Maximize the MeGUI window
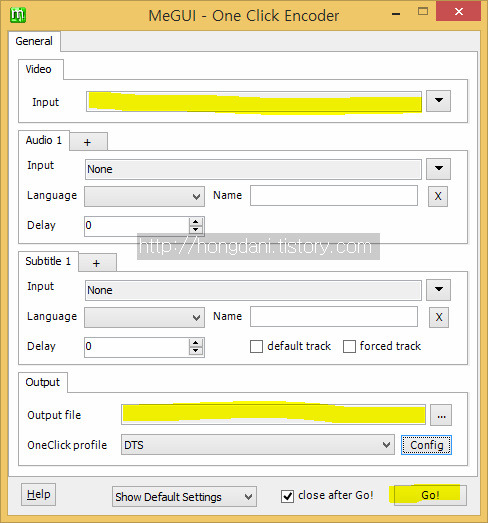 423,12
